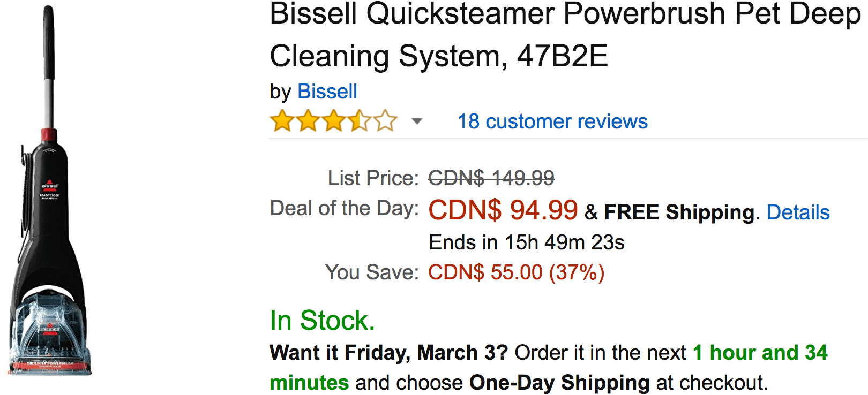The image size is (868, 395).
Task: Click the Bissell carpet cleaner product image
Action: 49,190
